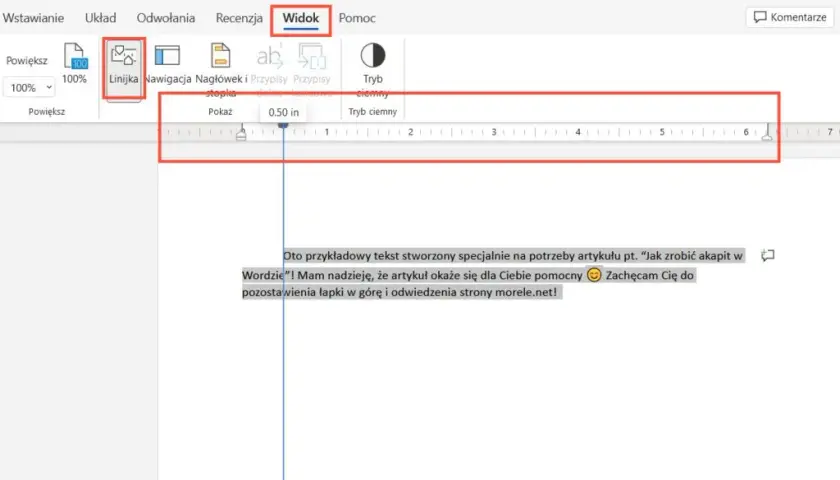Screen dimensions: 840x480
Task: Click the greyed Przypisy dolne icon
Action: tap(269, 69)
